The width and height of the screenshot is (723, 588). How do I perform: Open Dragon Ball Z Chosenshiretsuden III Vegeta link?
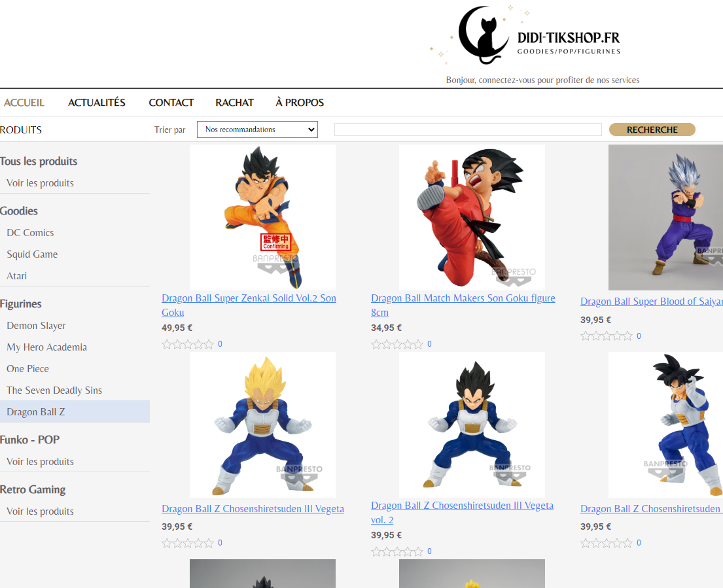(253, 509)
